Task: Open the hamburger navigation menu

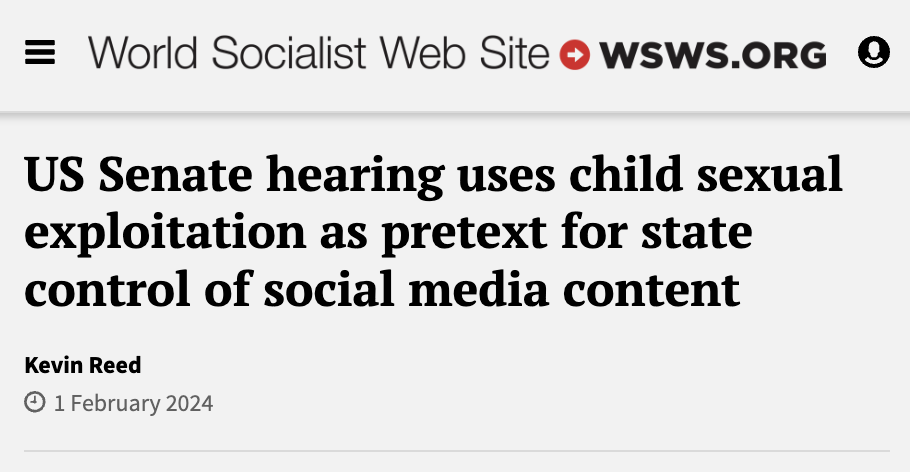Action: click(40, 53)
